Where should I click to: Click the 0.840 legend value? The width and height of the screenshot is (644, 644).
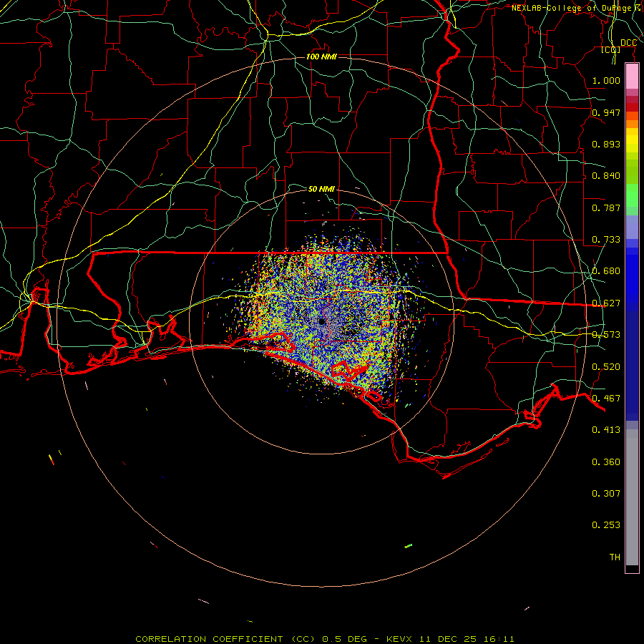[606, 176]
